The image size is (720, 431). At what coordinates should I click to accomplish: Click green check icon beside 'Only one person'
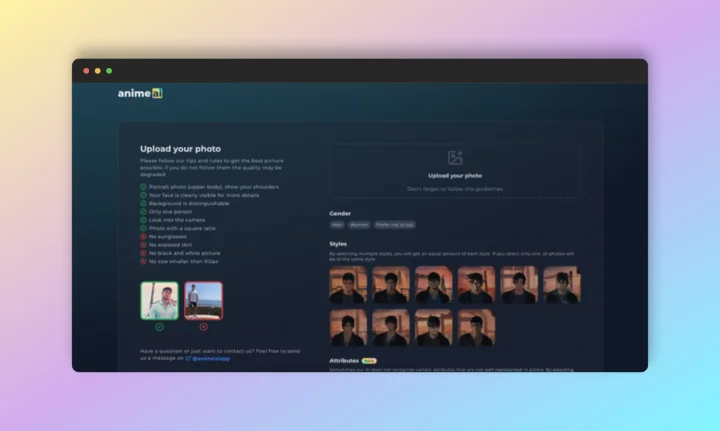coord(143,212)
